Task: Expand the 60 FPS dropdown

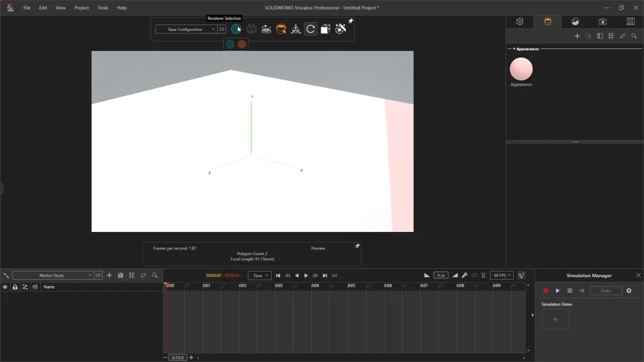Action: pyautogui.click(x=501, y=275)
